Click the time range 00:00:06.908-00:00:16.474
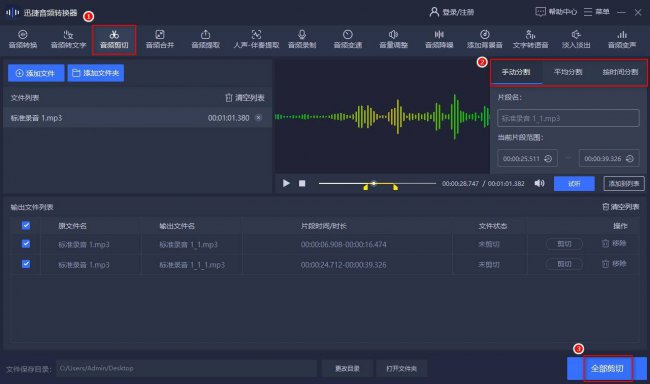Screen dimensions: 650x384 (344, 244)
